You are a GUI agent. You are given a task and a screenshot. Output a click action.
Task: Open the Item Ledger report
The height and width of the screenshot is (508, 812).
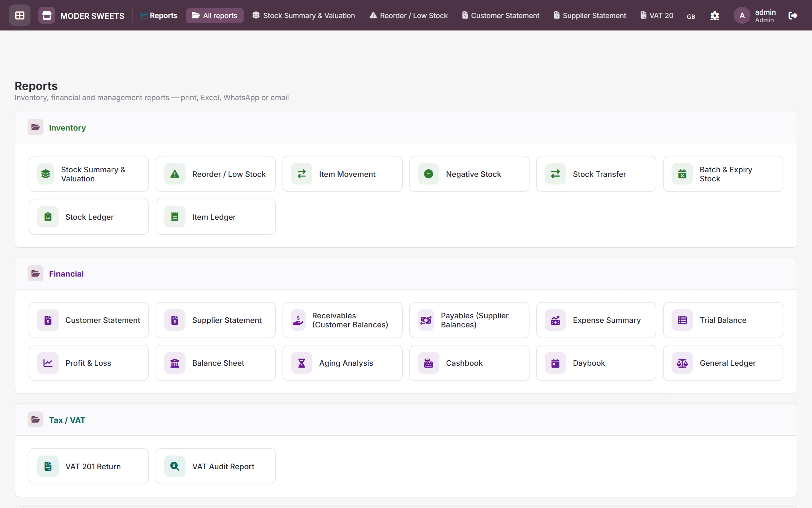(215, 217)
